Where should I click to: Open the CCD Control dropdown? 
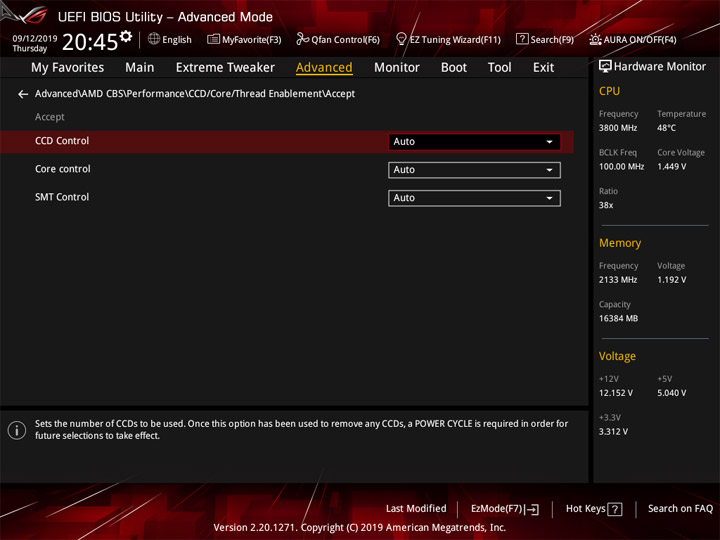474,142
